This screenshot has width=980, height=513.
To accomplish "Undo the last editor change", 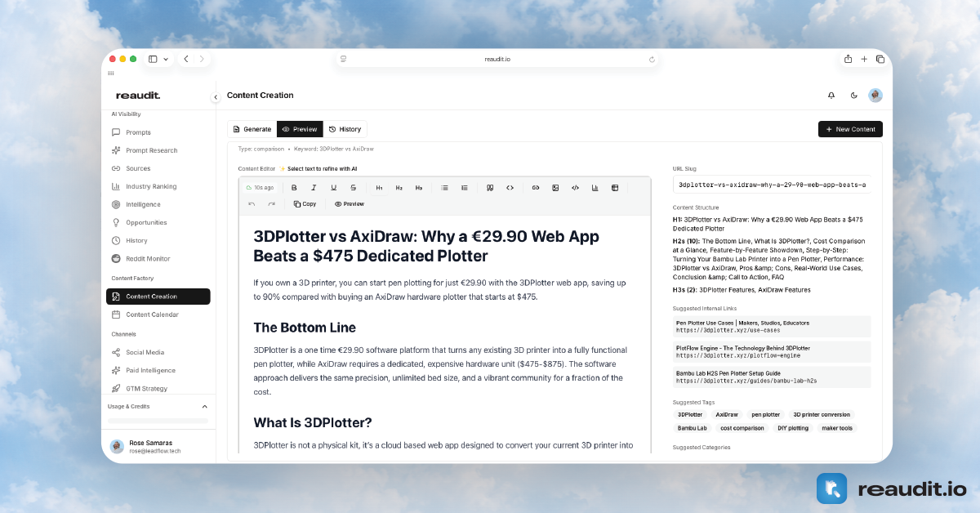I will (x=252, y=203).
